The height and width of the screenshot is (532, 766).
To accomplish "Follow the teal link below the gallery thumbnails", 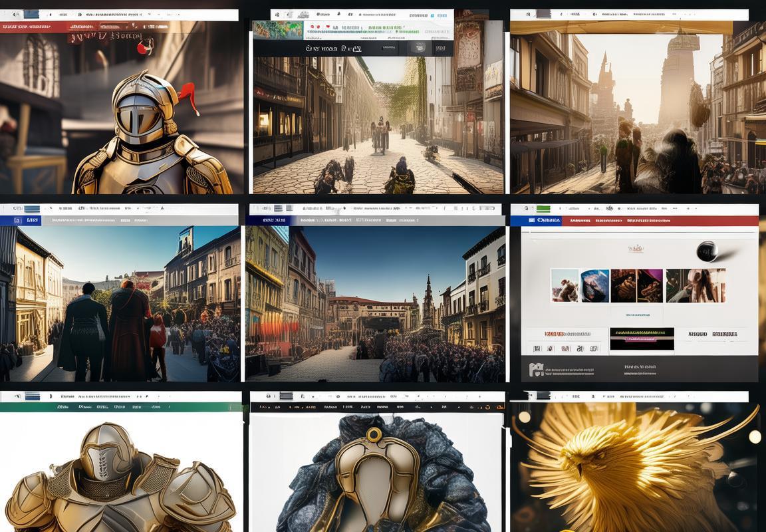I will pos(638,315).
